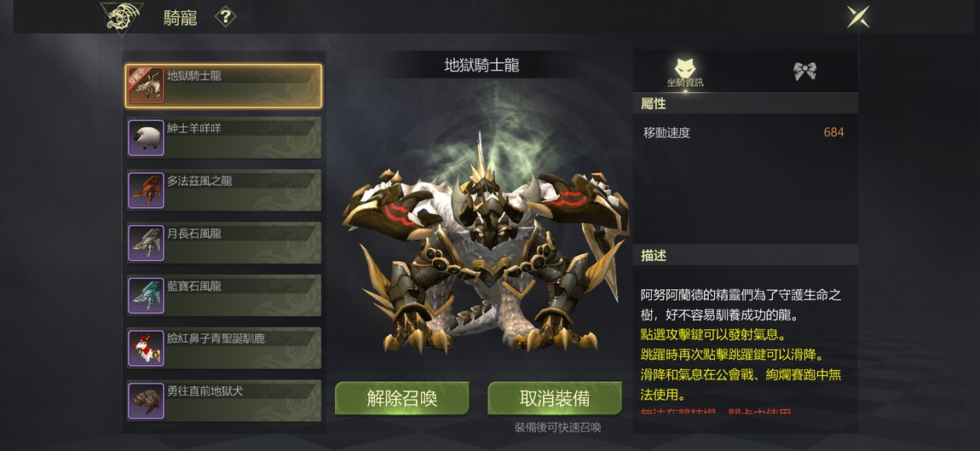This screenshot has height=451, width=980.
Task: Select the 月長石風龍 list entry name
Action: (193, 234)
